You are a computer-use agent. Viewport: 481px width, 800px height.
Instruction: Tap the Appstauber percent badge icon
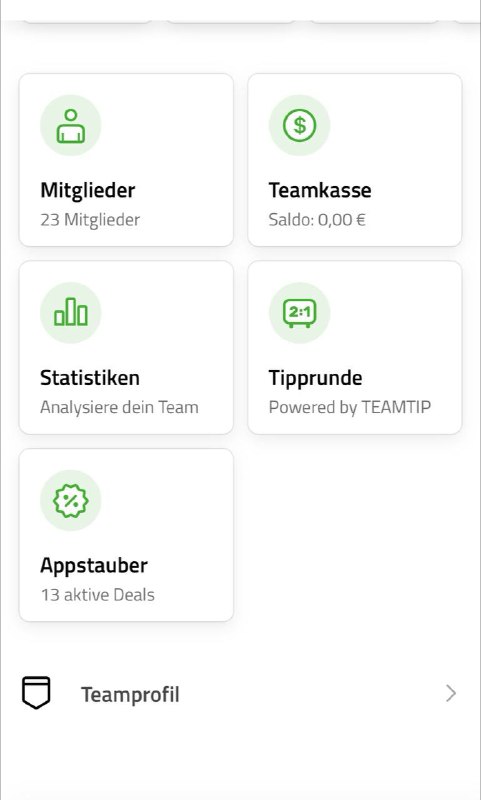click(x=70, y=501)
